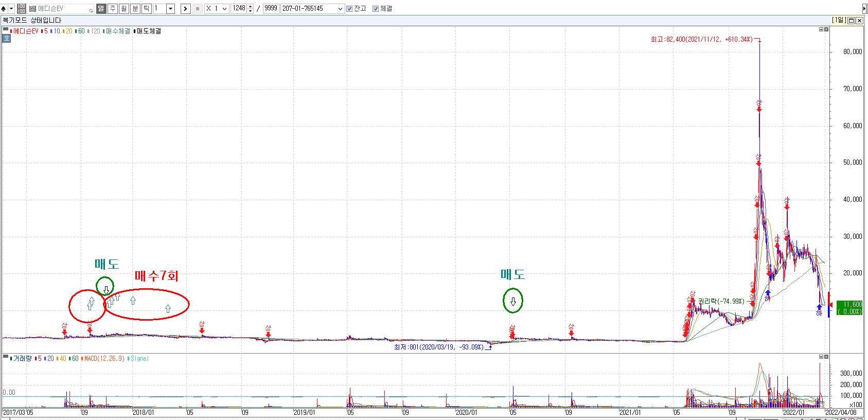Minimize the volume chart region icon
This screenshot has width=868, height=420.
[x=821, y=356]
